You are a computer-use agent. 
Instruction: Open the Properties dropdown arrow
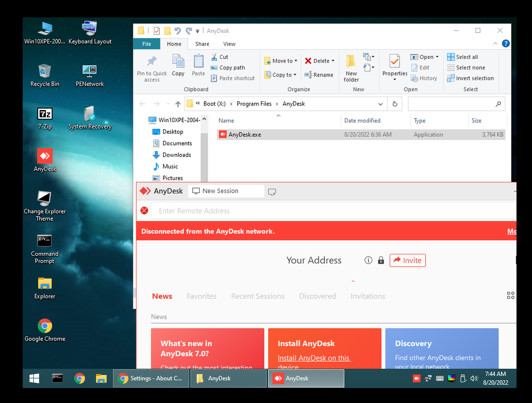pyautogui.click(x=395, y=80)
